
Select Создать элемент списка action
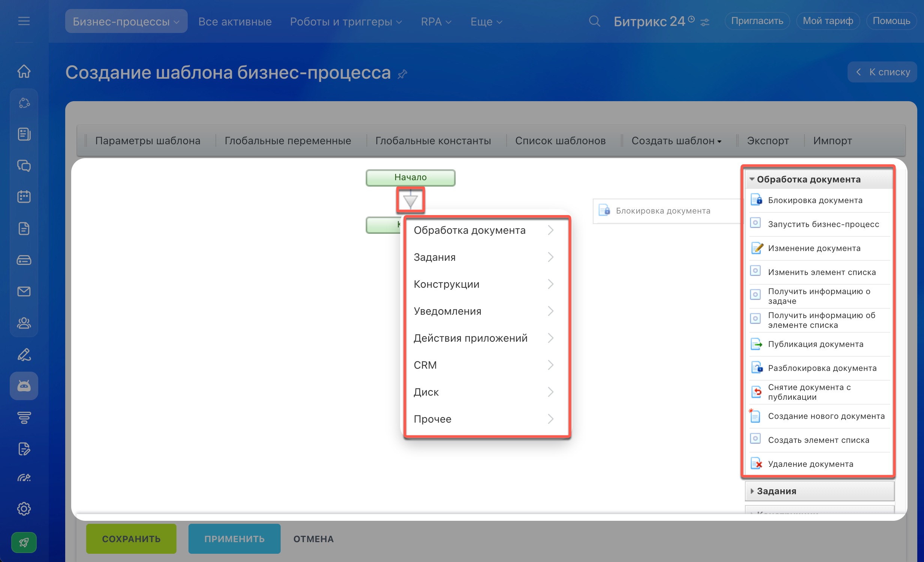pos(819,440)
